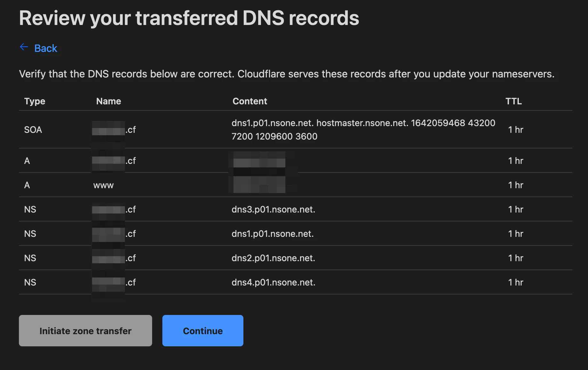The width and height of the screenshot is (588, 370).
Task: Click the Type column header
Action: click(x=35, y=101)
